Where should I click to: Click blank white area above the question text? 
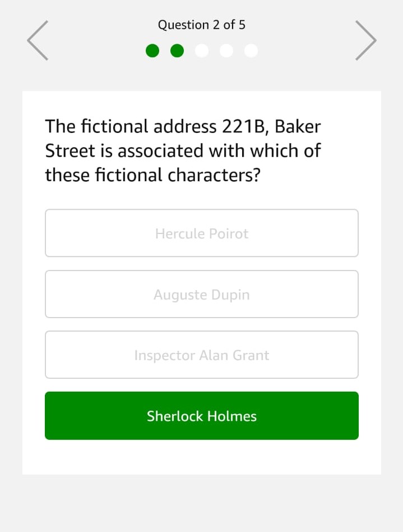click(x=202, y=103)
